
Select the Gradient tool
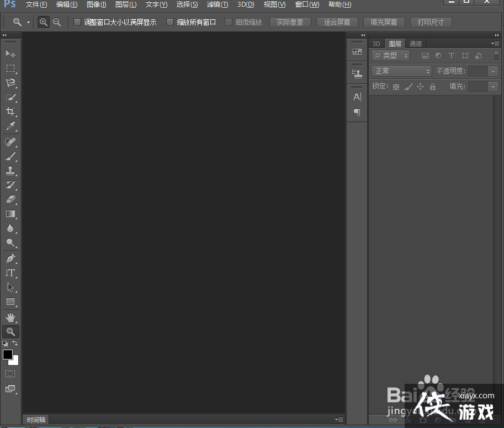tap(10, 214)
